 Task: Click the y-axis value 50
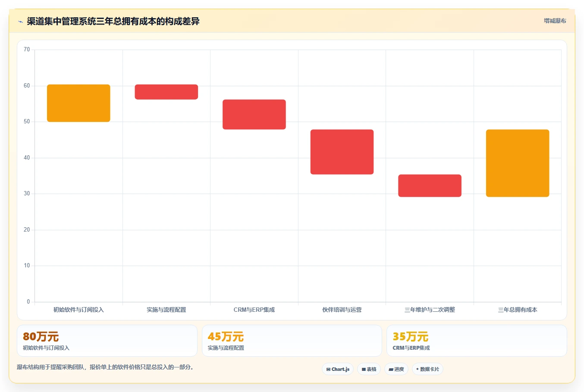tap(27, 122)
